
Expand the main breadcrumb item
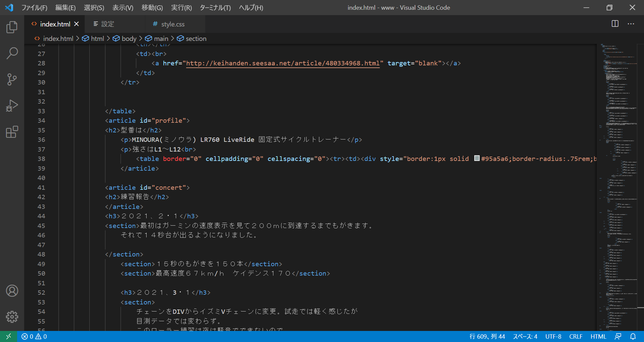[x=157, y=39]
